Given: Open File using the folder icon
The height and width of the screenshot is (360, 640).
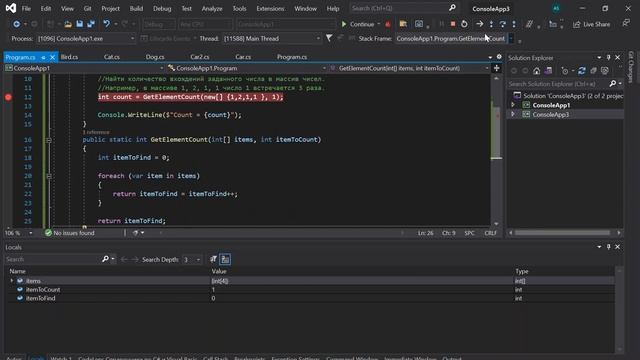Looking at the screenshot, I should (68, 24).
